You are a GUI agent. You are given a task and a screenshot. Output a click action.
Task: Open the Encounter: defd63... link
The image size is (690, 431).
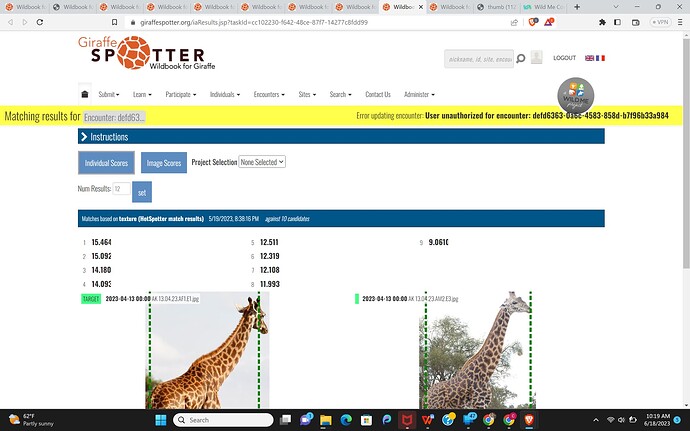tap(114, 117)
